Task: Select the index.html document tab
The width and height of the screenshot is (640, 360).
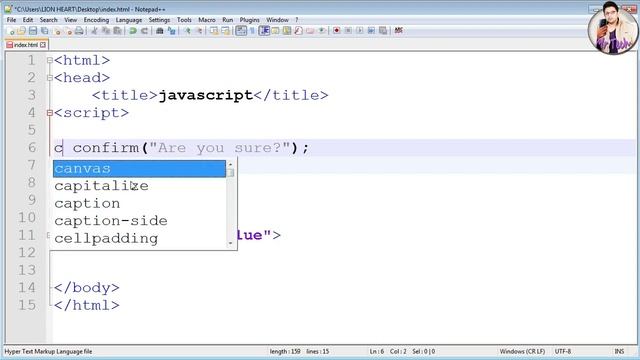Action: click(x=26, y=45)
